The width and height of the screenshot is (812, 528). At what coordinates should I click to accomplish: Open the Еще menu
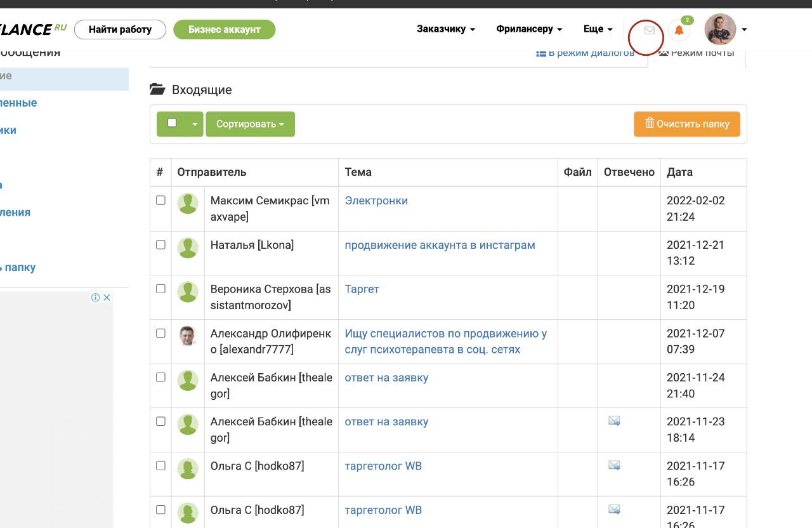[598, 29]
